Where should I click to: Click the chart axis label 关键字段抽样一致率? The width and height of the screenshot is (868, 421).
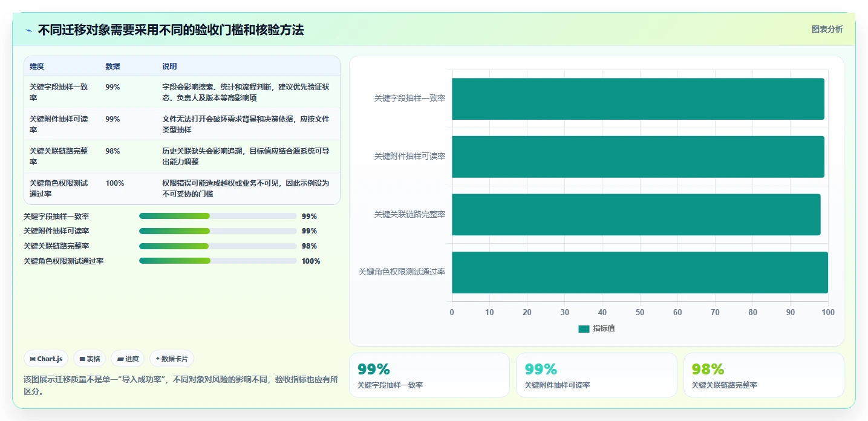[410, 99]
